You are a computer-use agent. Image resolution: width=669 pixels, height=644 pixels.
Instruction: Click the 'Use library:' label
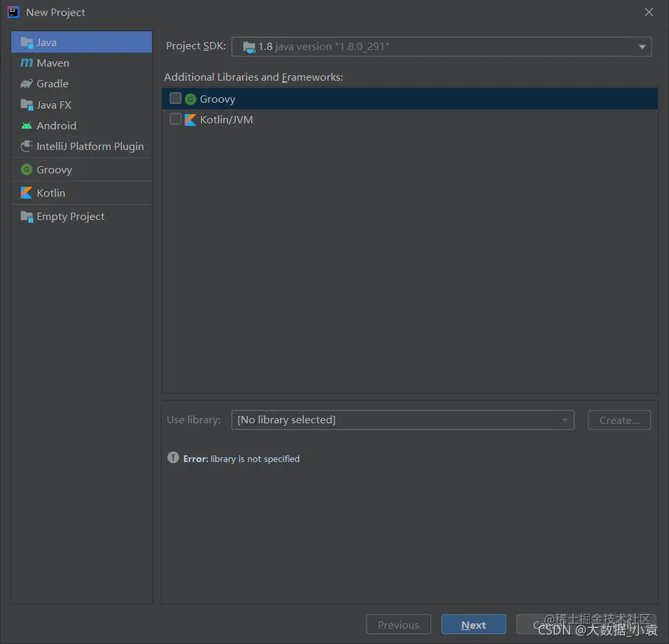(194, 420)
